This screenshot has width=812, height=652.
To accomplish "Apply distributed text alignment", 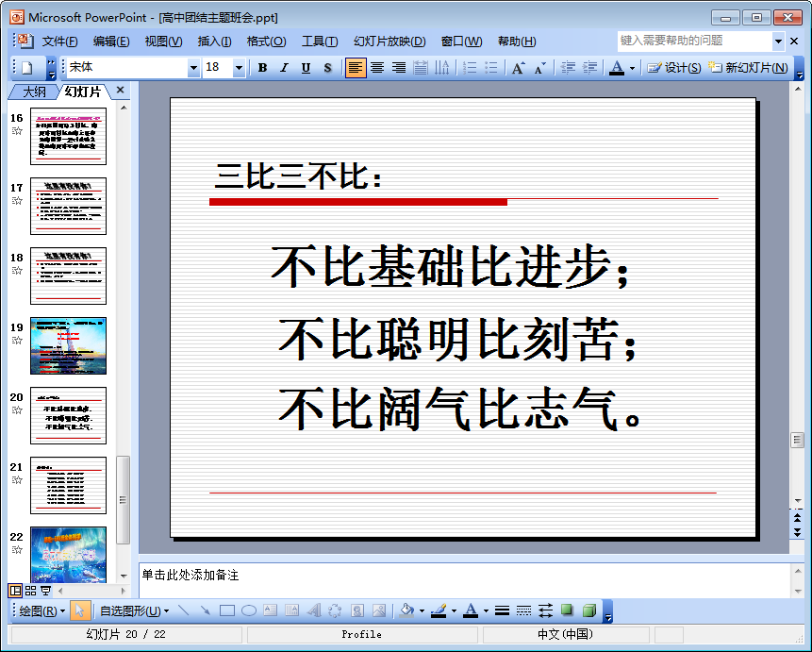I will 420,68.
